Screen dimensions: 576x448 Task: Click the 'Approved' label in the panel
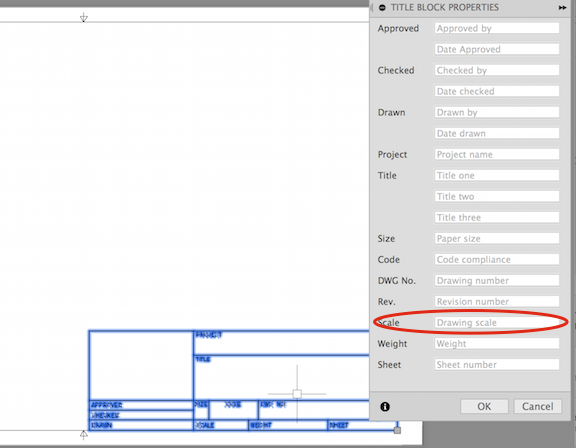[398, 29]
